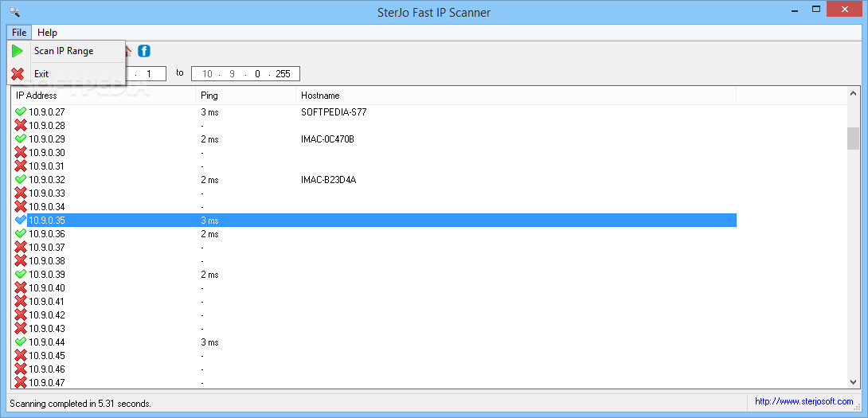
Task: Click the red cross icon for 10.9.0.41
Action: 21,302
